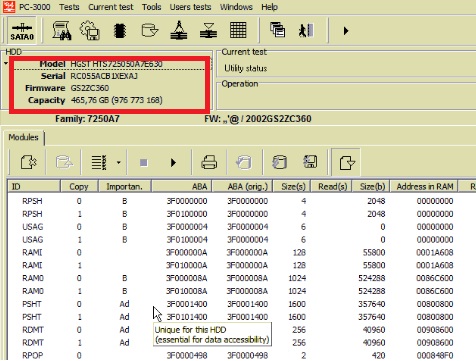Click the page with down arrow icon
The image size is (476, 361).
tap(346, 163)
